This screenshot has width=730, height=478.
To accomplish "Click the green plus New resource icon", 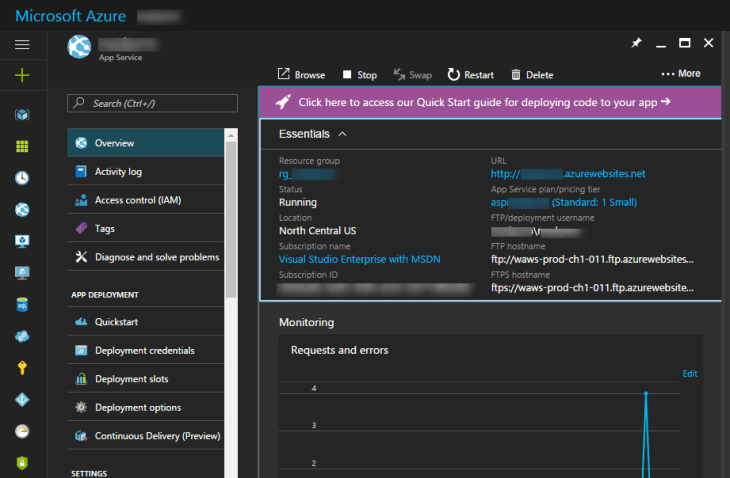I will [x=22, y=76].
